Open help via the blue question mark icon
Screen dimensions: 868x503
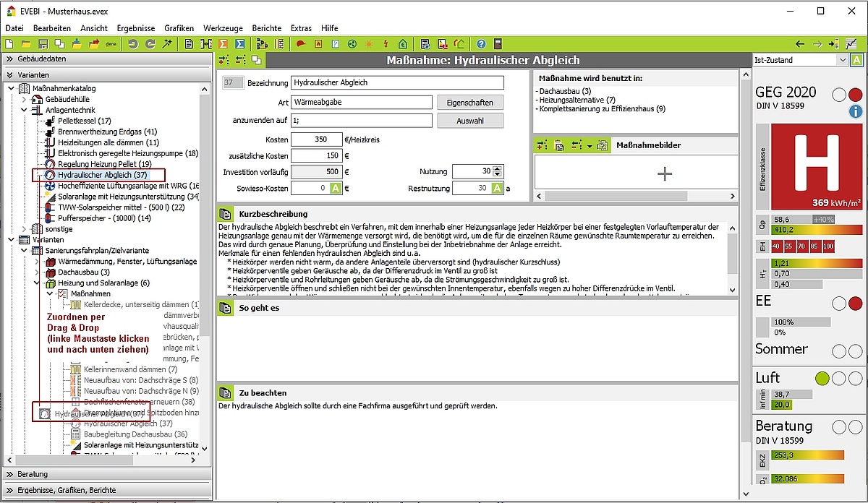click(x=480, y=44)
